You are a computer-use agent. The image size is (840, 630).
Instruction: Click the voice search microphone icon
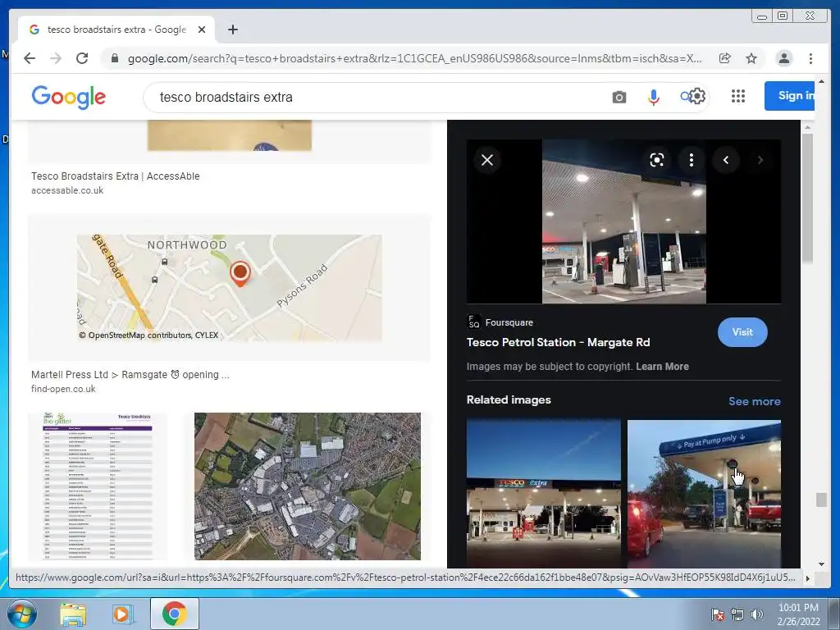[653, 97]
